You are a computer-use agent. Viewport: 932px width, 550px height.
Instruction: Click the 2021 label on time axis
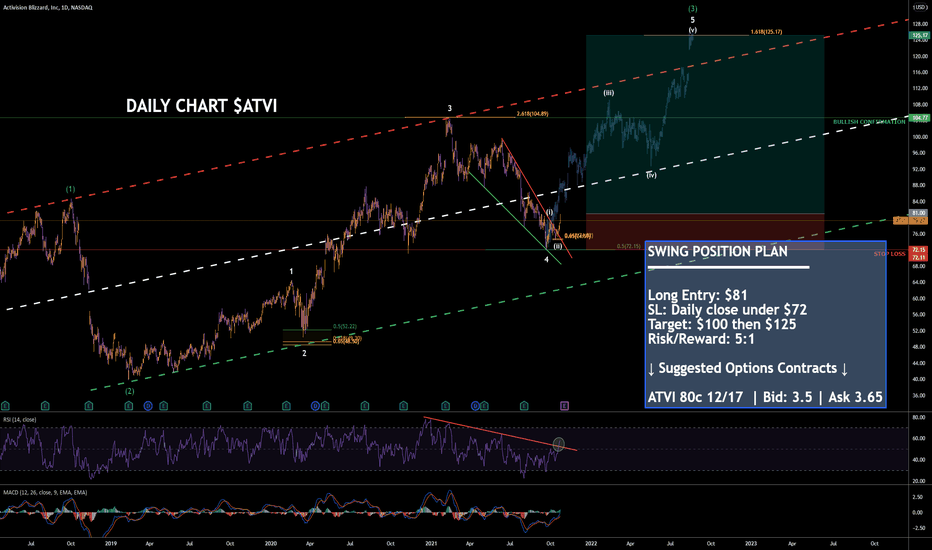click(x=431, y=543)
